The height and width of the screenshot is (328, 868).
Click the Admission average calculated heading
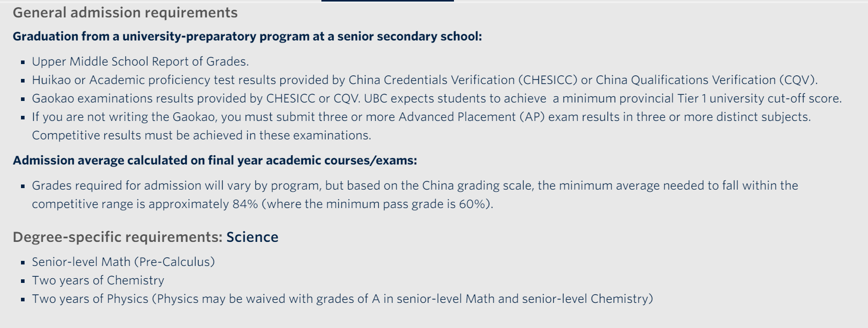click(x=215, y=160)
